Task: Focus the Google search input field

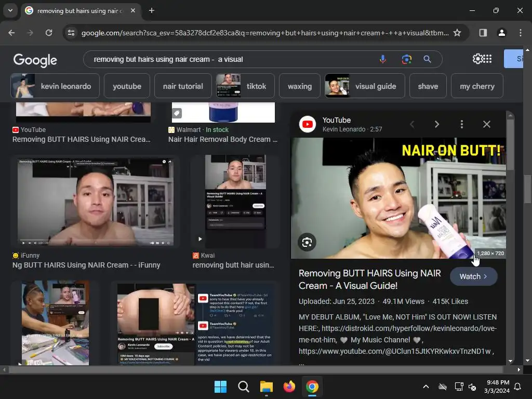Action: (231, 59)
